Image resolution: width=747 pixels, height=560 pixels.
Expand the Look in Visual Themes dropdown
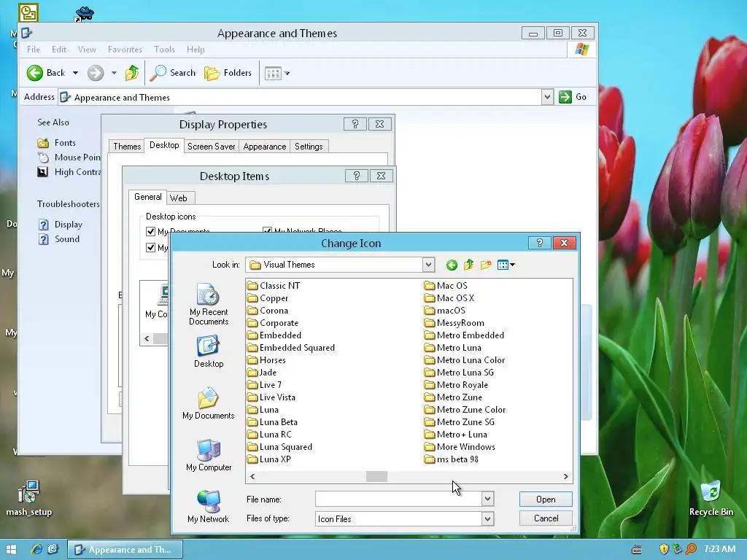click(428, 265)
